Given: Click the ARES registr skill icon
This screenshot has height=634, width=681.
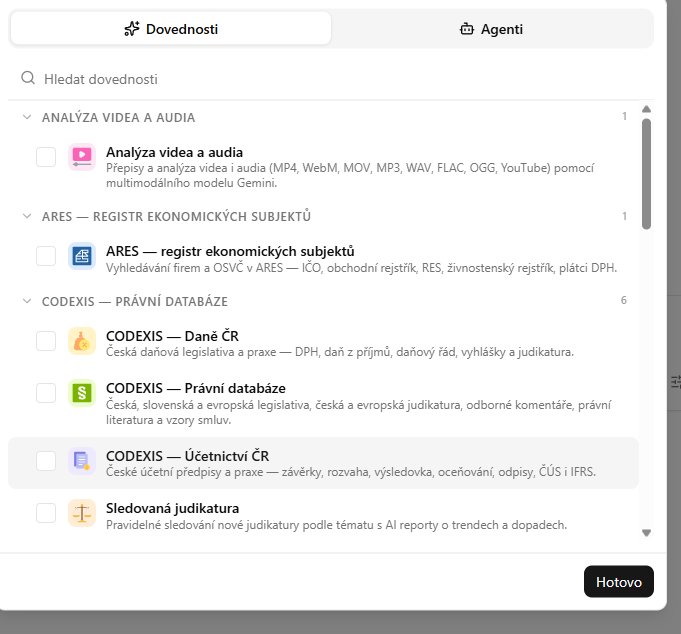Looking at the screenshot, I should (82, 256).
